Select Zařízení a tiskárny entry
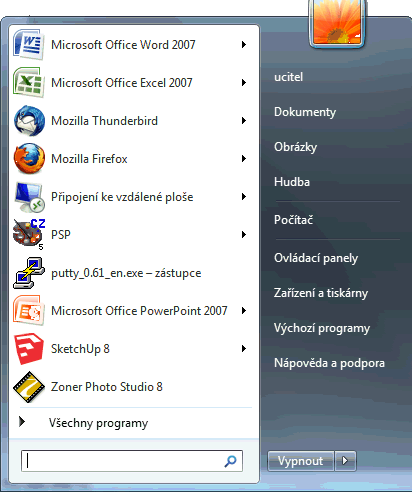 point(321,293)
